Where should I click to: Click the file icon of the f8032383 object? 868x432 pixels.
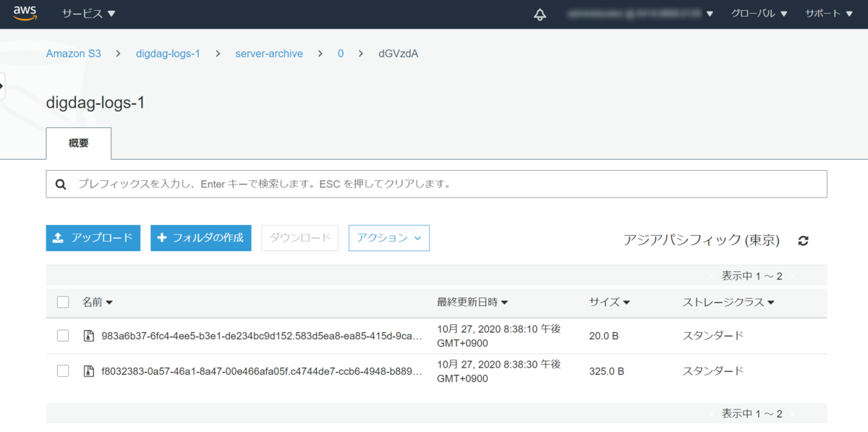point(89,371)
